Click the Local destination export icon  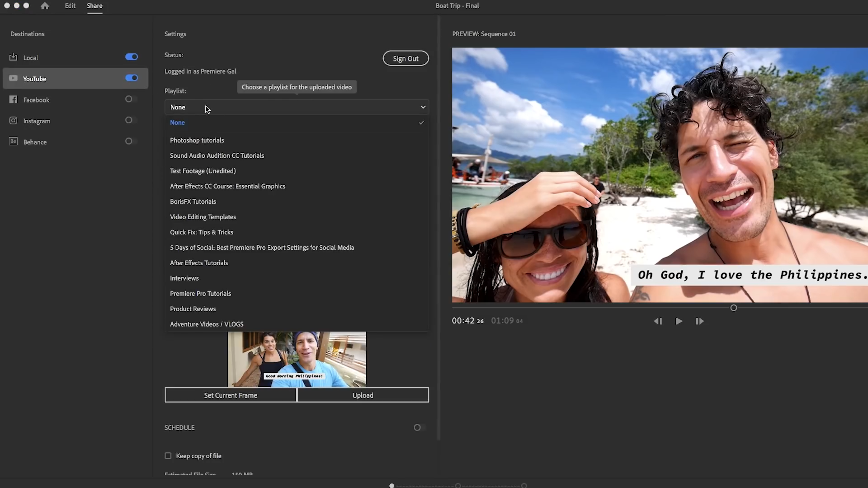point(13,57)
